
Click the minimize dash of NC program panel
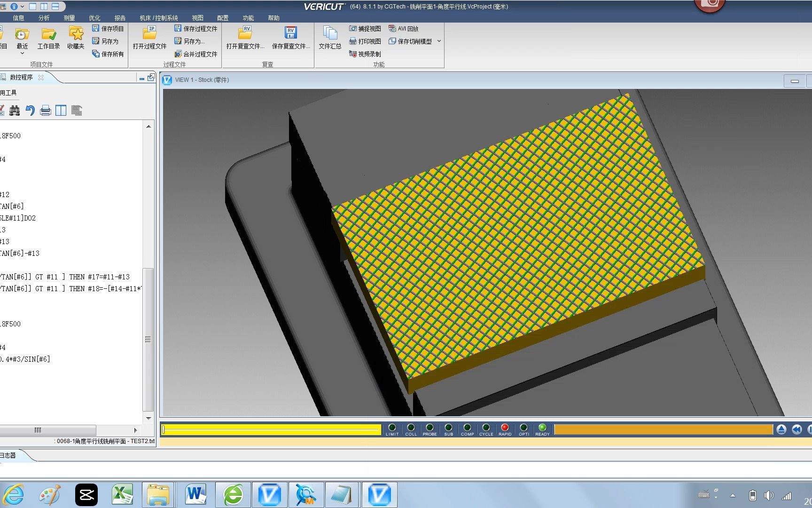click(x=142, y=79)
